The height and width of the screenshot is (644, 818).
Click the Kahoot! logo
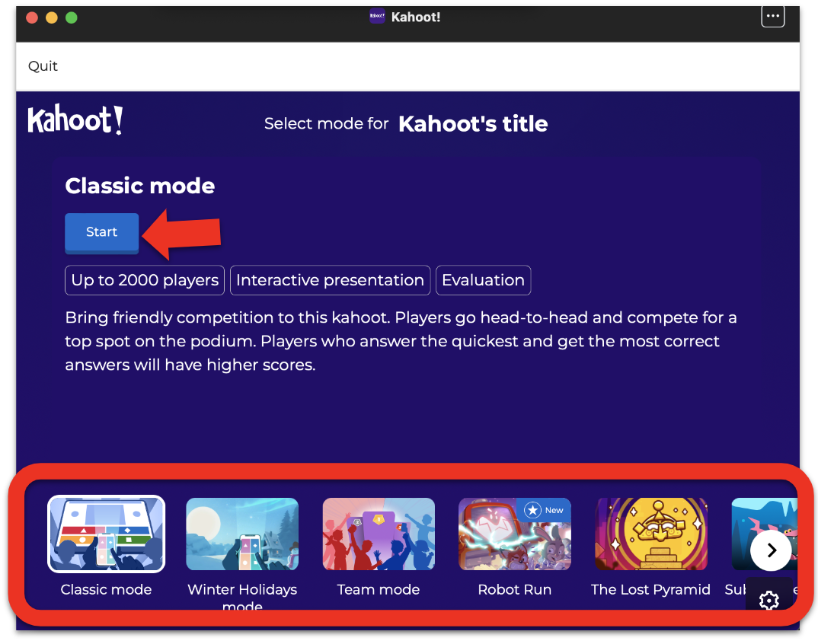[75, 120]
